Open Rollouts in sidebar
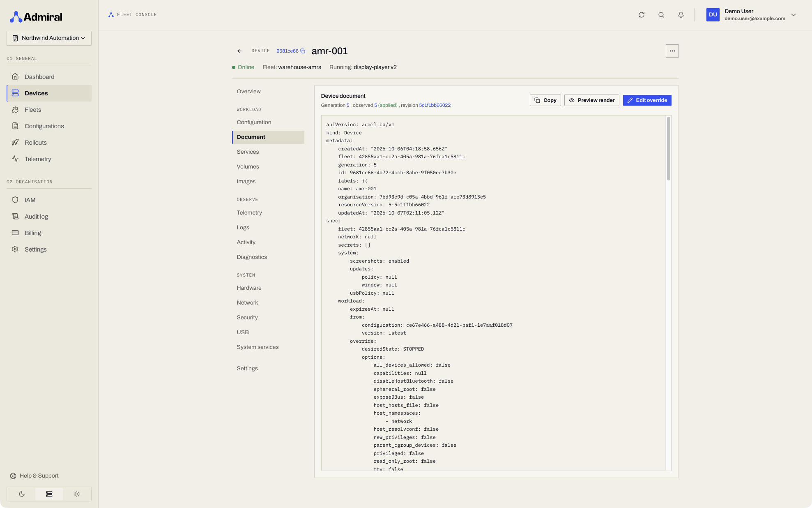 click(49, 143)
